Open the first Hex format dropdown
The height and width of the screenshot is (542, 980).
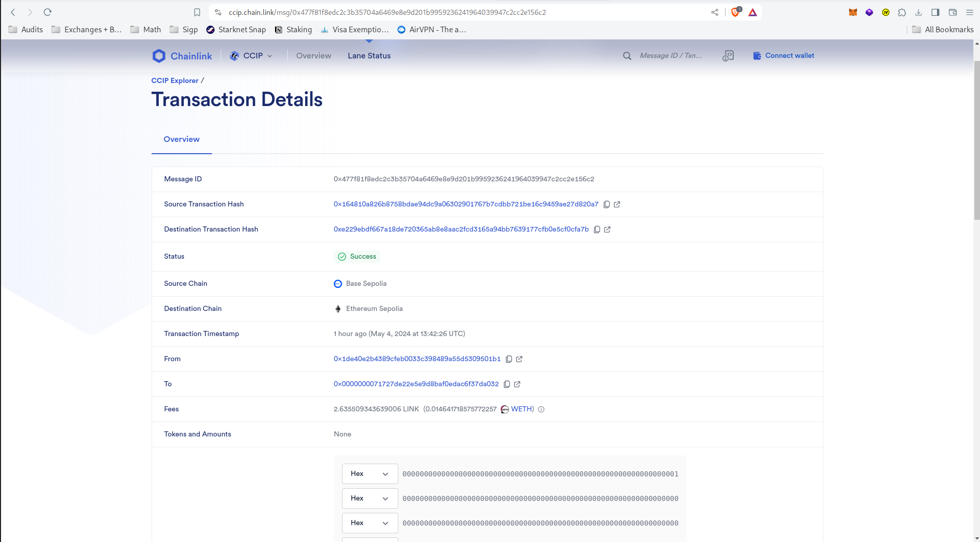(x=370, y=474)
